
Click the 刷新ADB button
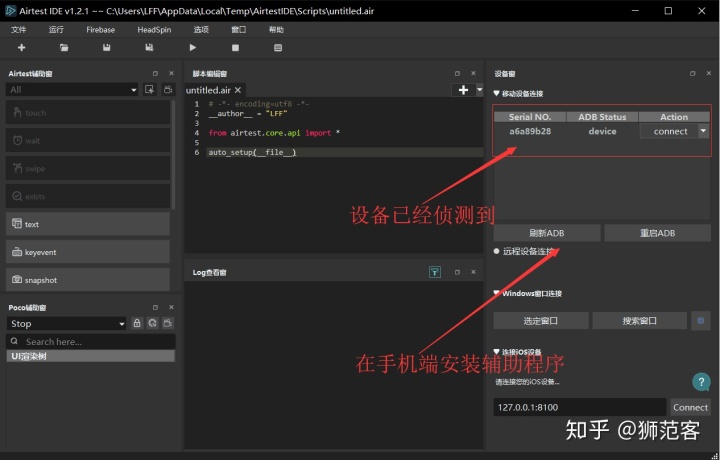coord(546,233)
